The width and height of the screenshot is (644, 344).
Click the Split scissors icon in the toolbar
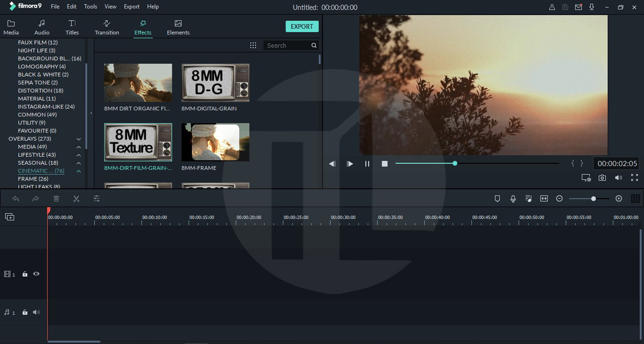[76, 198]
